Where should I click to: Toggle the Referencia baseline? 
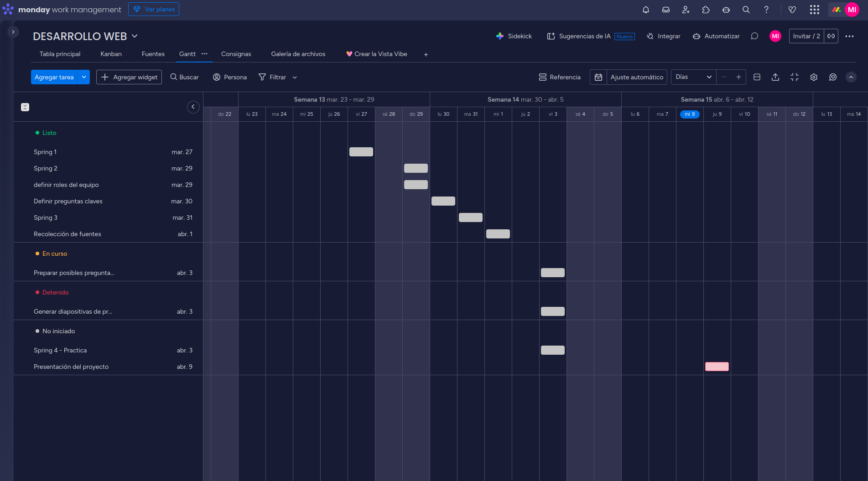(560, 77)
